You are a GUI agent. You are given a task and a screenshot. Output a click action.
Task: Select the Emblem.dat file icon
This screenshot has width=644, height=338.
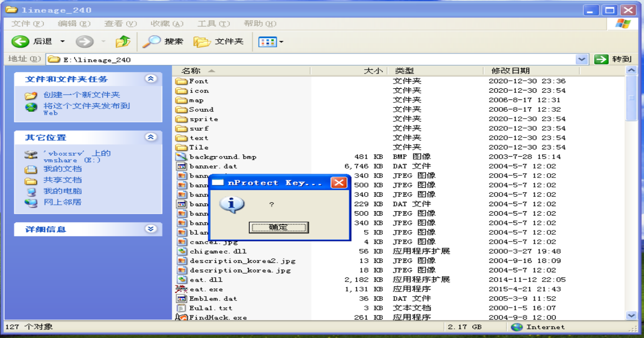182,298
